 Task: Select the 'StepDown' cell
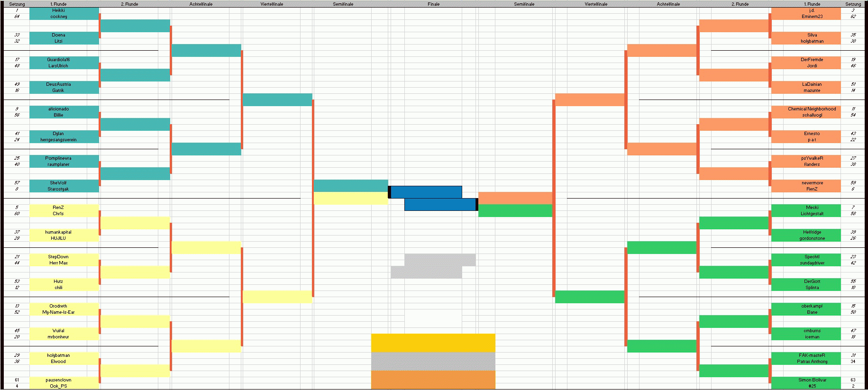click(x=64, y=257)
